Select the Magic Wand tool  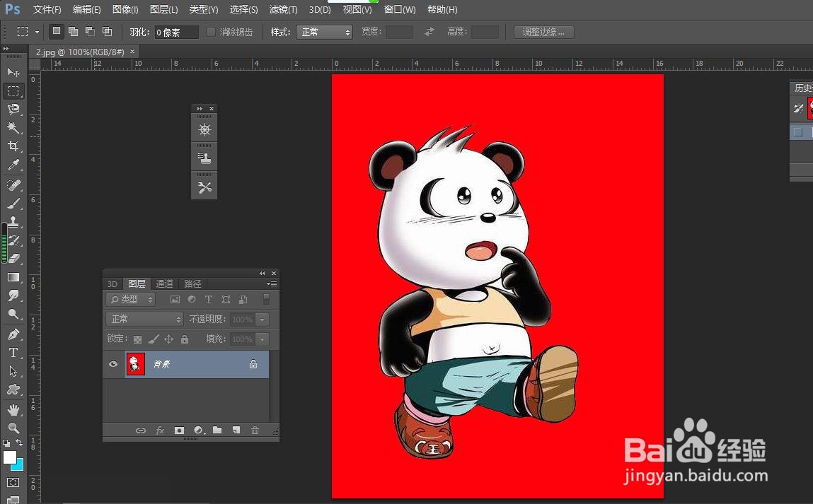(x=13, y=127)
